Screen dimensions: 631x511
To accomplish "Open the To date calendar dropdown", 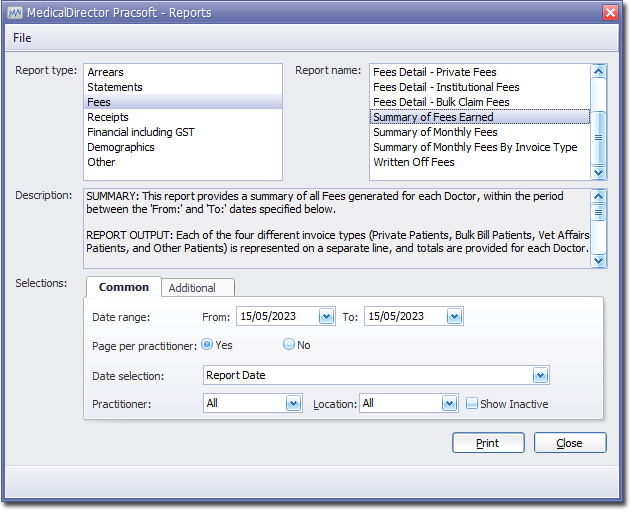I will [454, 316].
